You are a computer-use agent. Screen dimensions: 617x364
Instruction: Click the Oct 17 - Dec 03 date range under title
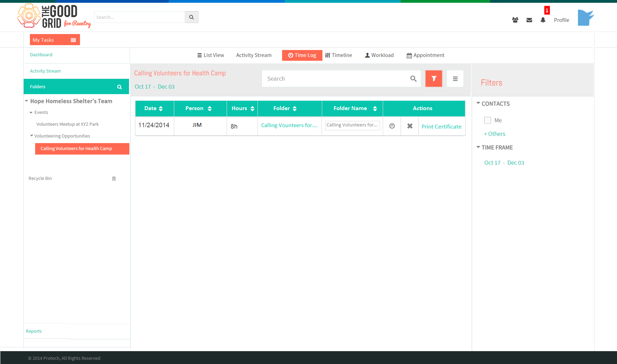coord(155,87)
